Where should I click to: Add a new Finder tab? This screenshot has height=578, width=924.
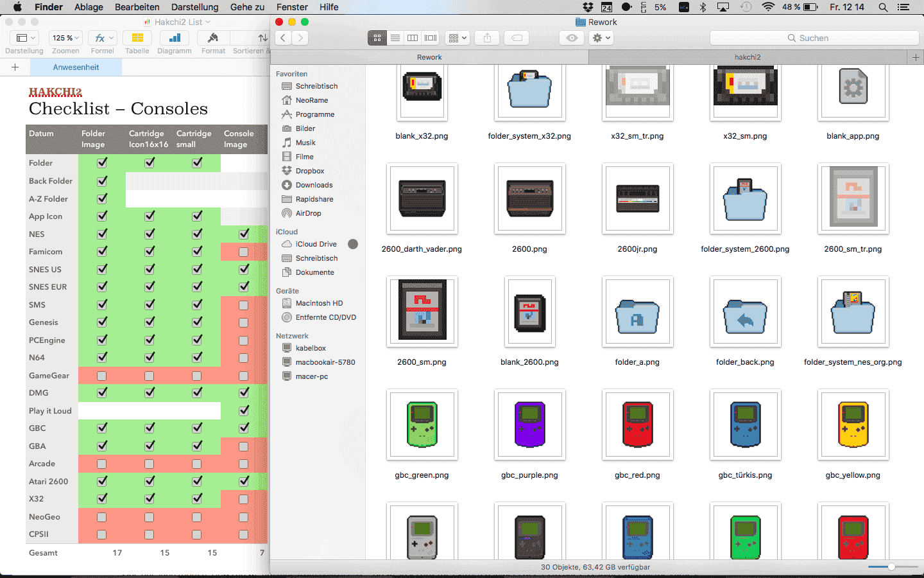tap(916, 57)
